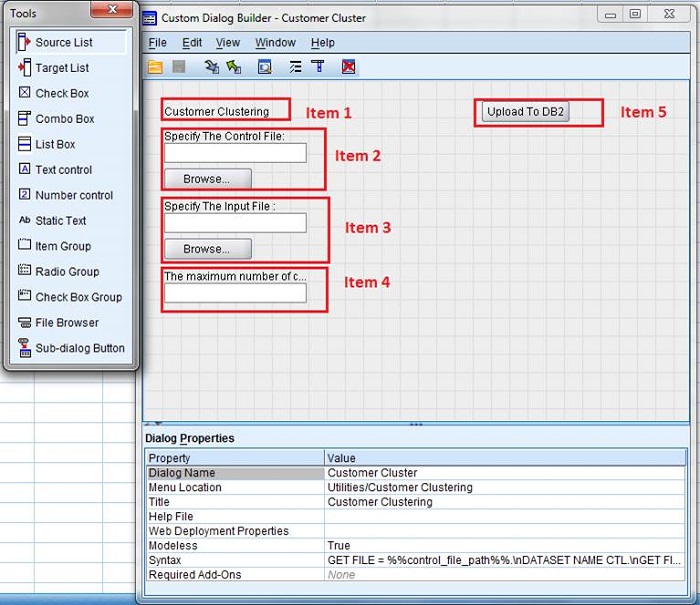Edit 'Utilities/Customer Clustering' menu location value
This screenshot has width=700, height=605.
[x=505, y=487]
